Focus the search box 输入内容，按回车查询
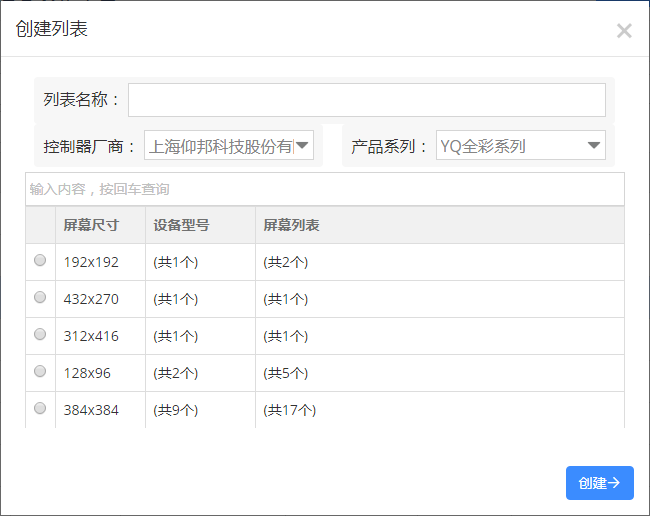 (x=325, y=189)
